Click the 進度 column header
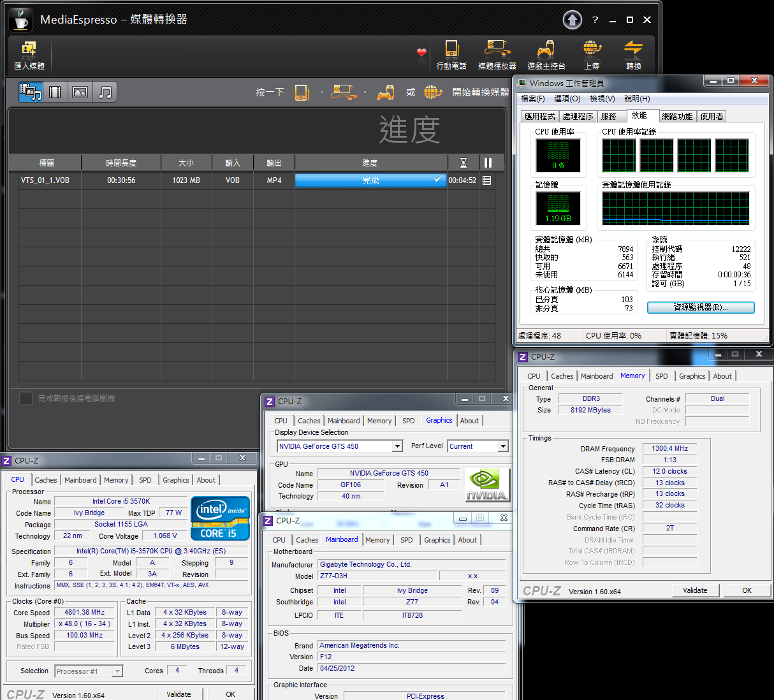The image size is (774, 700). pyautogui.click(x=370, y=163)
